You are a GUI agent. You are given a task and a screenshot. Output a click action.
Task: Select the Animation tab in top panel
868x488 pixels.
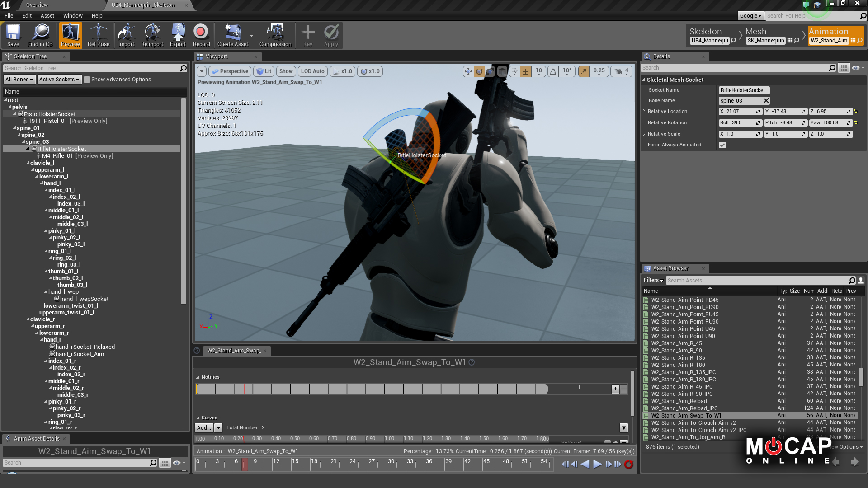829,32
